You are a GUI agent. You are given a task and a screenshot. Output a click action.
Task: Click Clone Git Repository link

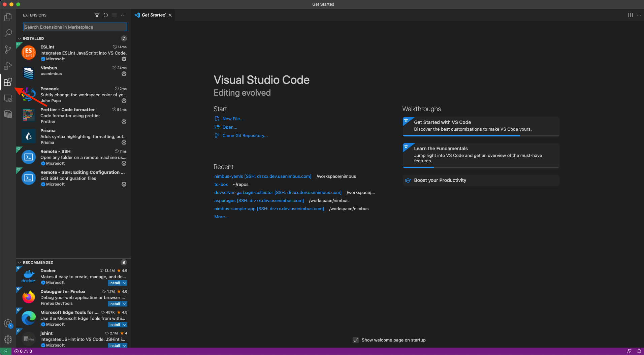pyautogui.click(x=245, y=136)
